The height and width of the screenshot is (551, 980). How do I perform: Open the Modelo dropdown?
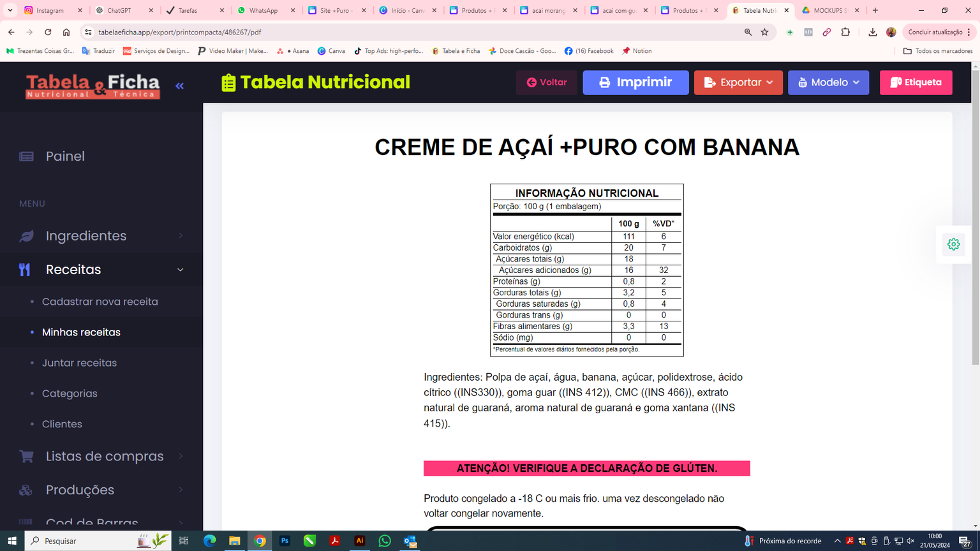pyautogui.click(x=828, y=82)
